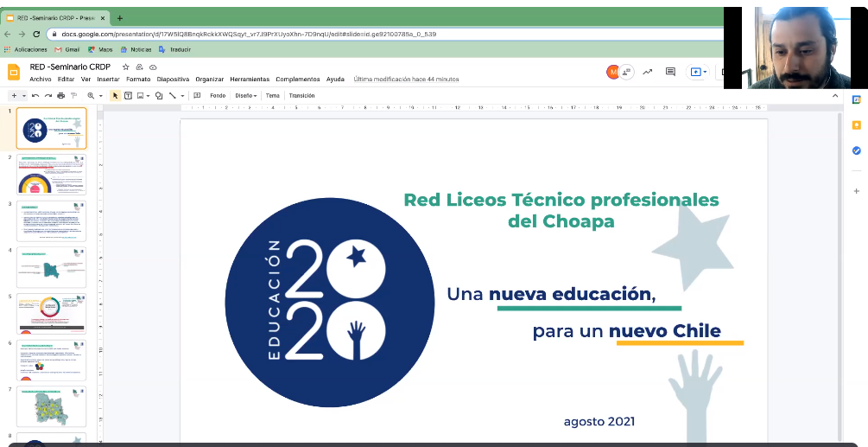The width and height of the screenshot is (868, 447).
Task: Click the Shape tool icon
Action: pos(158,96)
